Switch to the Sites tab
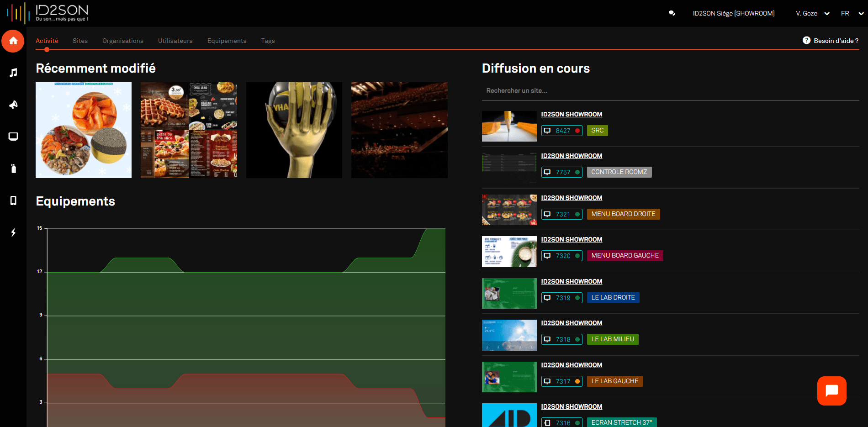868x427 pixels. coord(80,41)
